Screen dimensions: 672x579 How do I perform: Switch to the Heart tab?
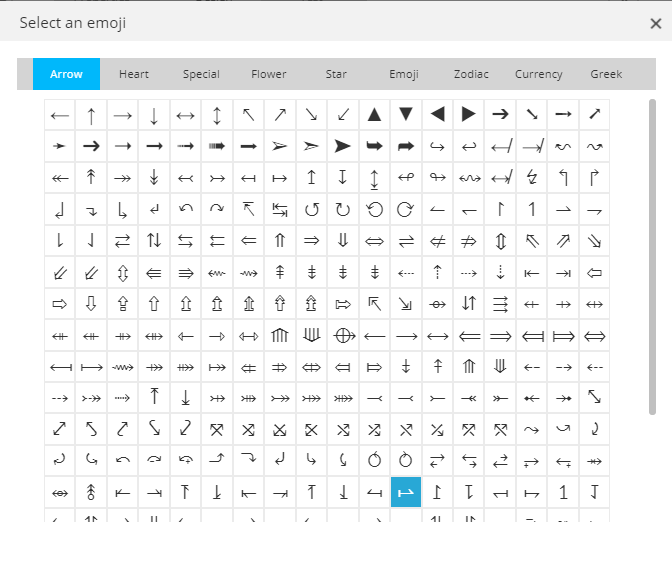(x=134, y=74)
